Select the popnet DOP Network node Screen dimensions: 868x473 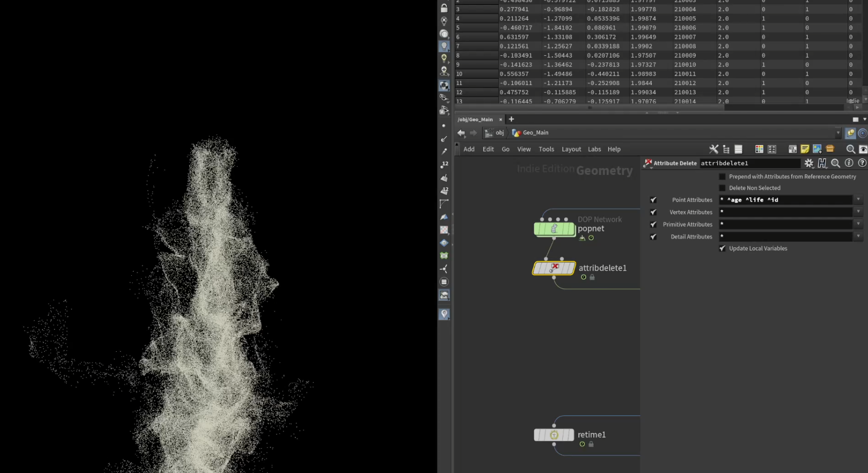pyautogui.click(x=554, y=229)
